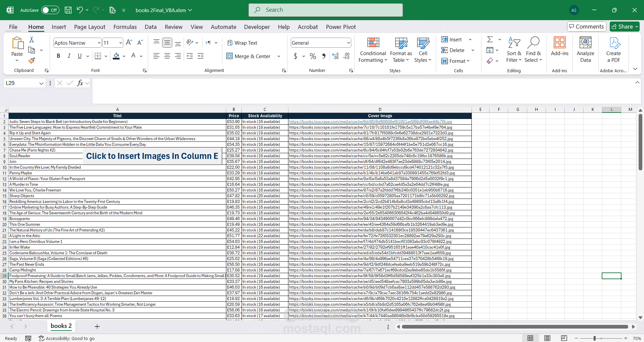Toggle Italic formatting
Screen dimensions: 644x342
tap(69, 56)
